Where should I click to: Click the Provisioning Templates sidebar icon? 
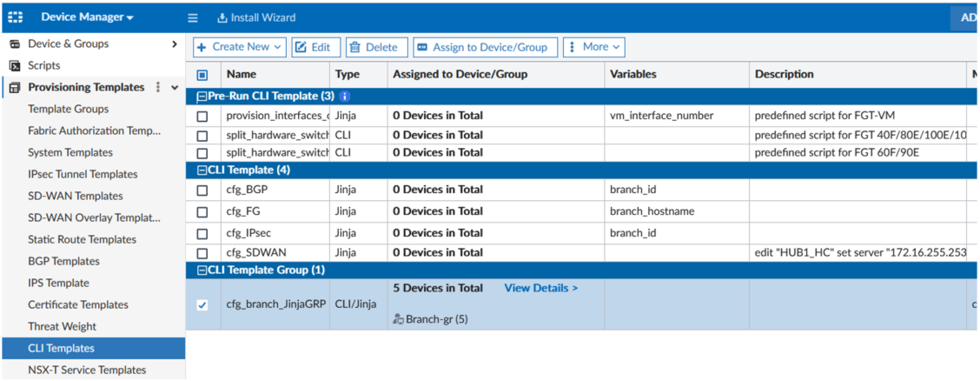pyautogui.click(x=15, y=87)
